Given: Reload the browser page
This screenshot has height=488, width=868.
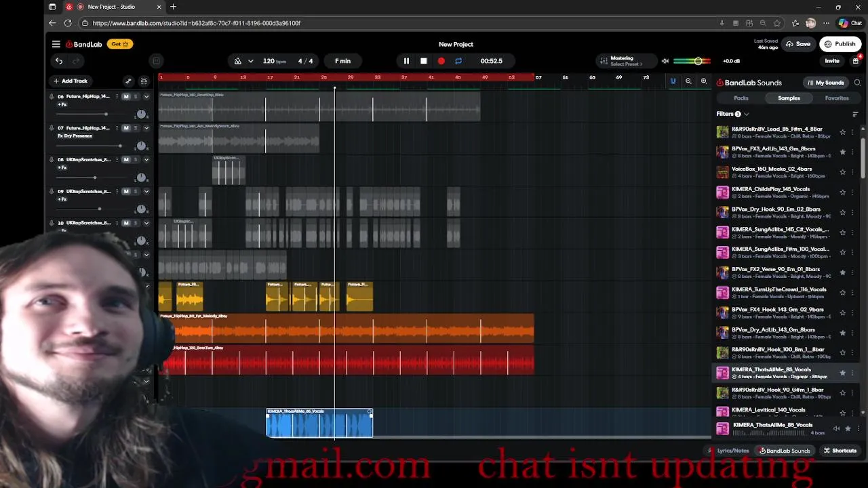Looking at the screenshot, I should click(x=68, y=23).
